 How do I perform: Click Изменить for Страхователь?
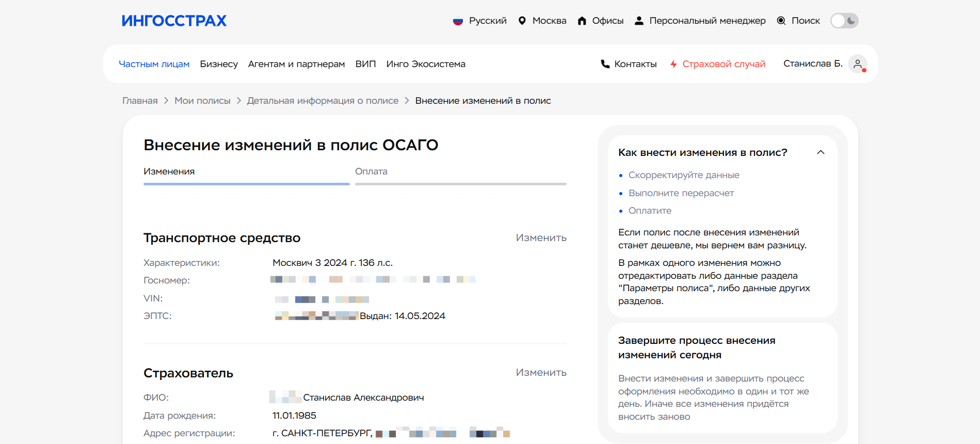(541, 372)
